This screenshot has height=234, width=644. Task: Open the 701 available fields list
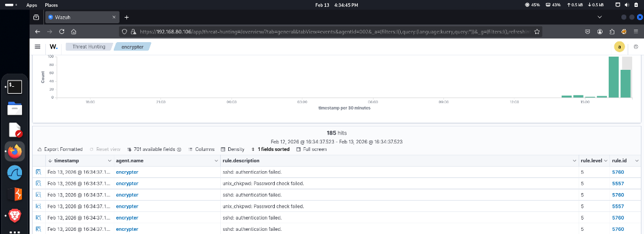click(x=155, y=150)
